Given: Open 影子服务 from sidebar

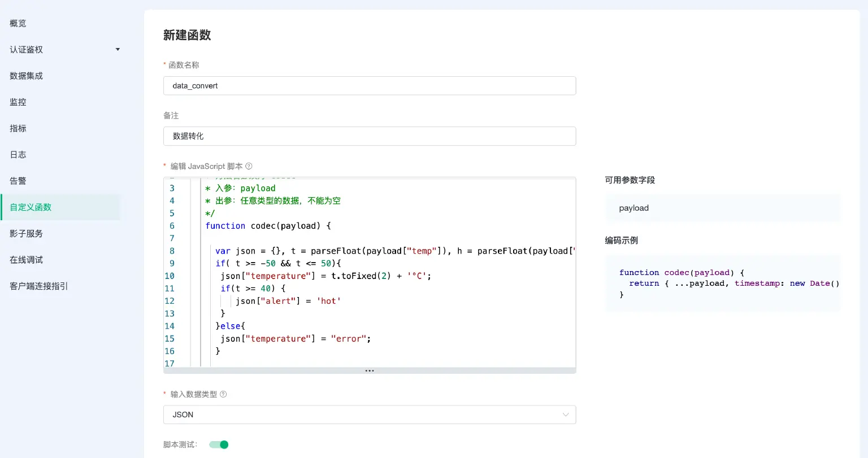Looking at the screenshot, I should (x=27, y=233).
